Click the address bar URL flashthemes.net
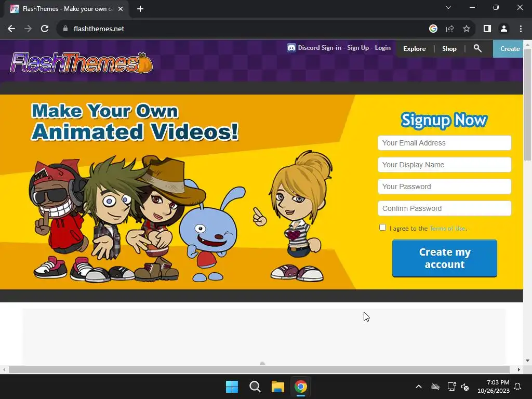This screenshot has height=399, width=532. pos(99,29)
